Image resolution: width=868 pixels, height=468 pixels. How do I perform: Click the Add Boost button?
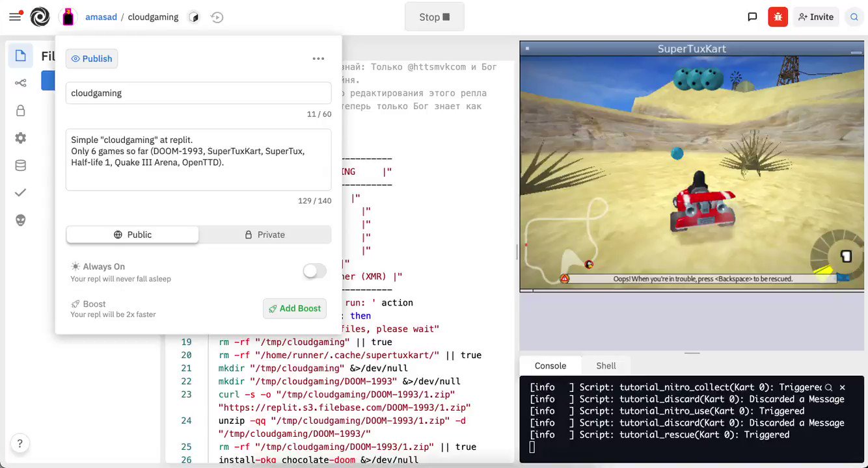click(x=295, y=308)
